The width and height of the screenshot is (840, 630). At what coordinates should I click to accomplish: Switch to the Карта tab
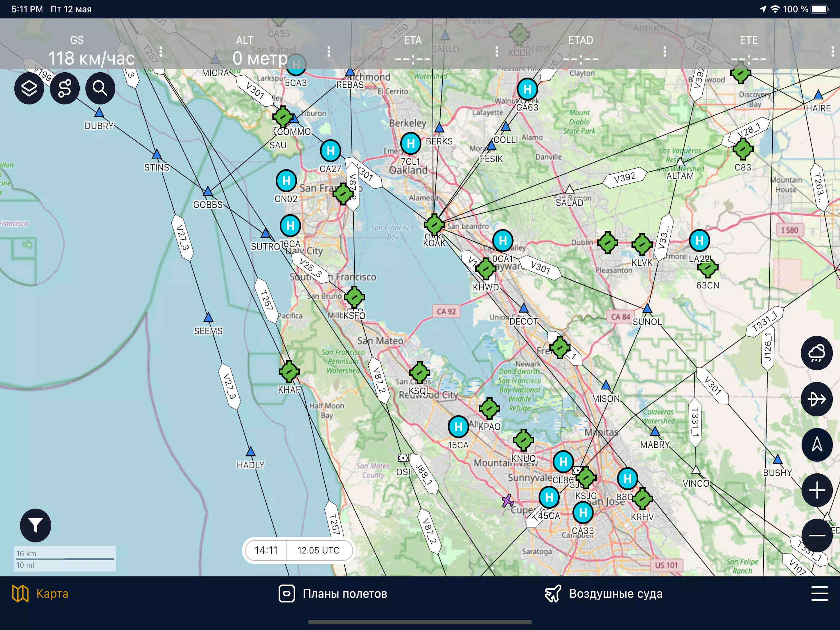pos(40,593)
